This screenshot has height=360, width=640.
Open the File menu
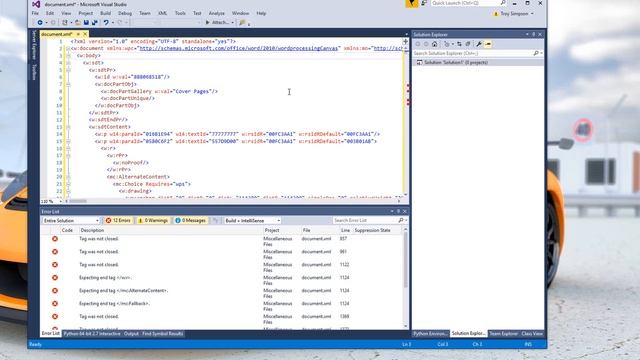36,13
